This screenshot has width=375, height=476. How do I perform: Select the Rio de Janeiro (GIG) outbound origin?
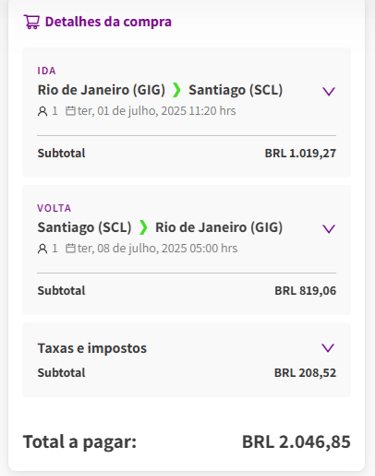(101, 90)
